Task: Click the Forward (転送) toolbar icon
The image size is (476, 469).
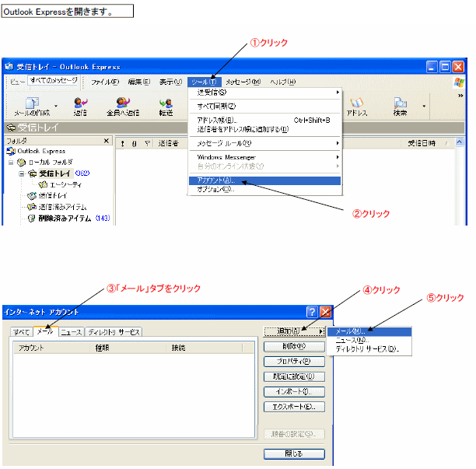Action: 166,107
